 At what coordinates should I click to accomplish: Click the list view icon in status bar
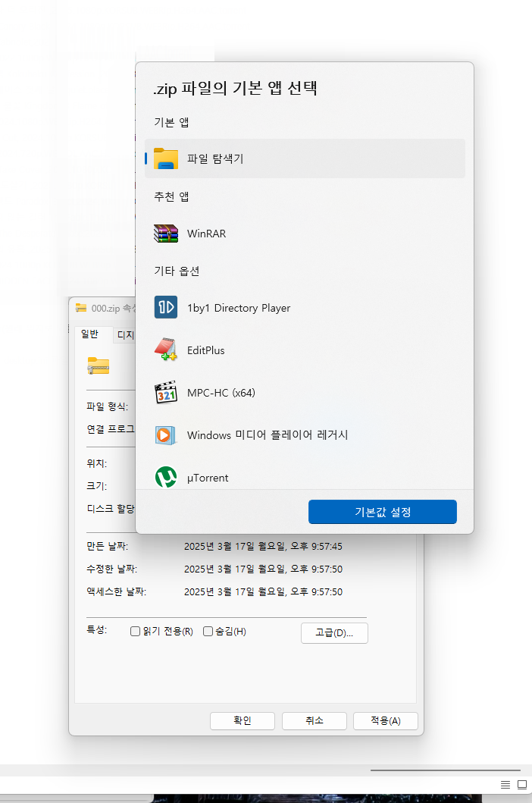coord(505,785)
